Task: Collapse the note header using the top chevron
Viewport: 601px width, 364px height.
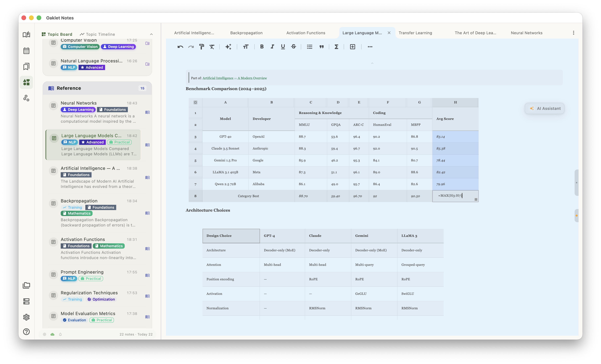Action: click(372, 63)
